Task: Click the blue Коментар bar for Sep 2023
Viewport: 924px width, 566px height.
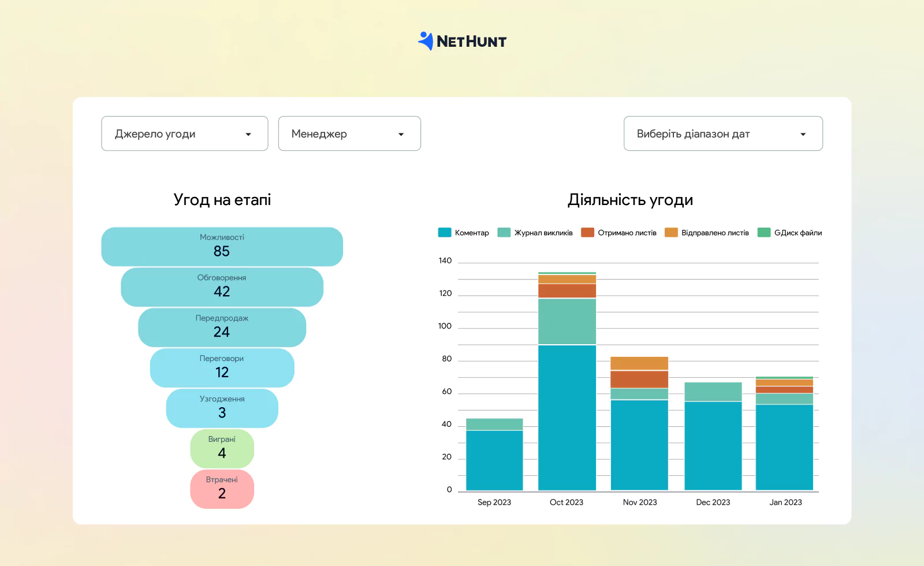Action: (x=494, y=461)
